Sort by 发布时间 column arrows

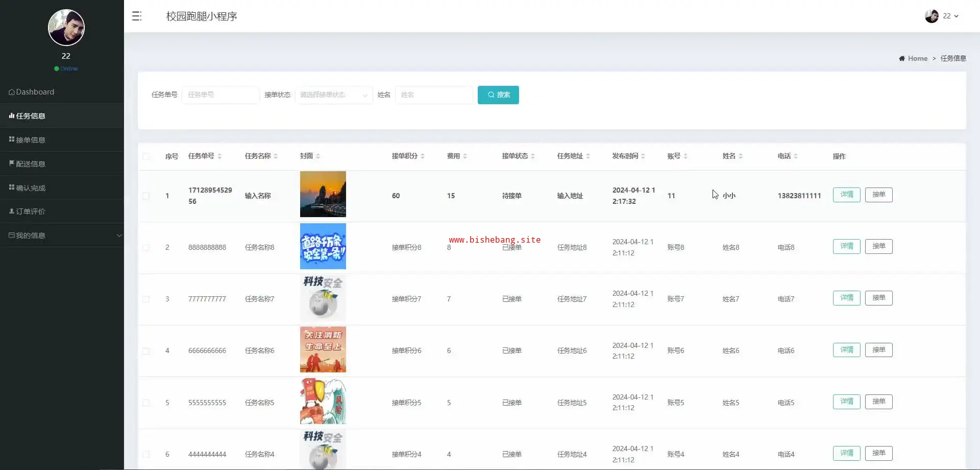coord(643,156)
